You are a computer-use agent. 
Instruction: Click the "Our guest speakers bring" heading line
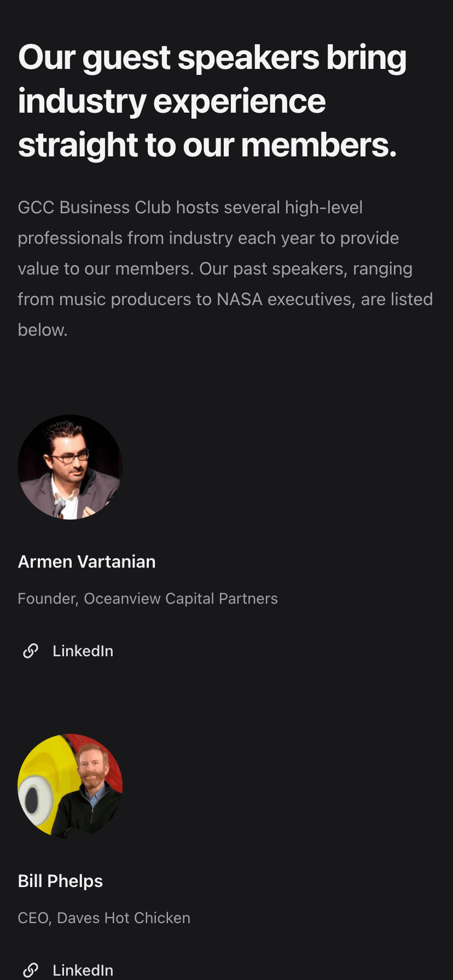click(212, 58)
